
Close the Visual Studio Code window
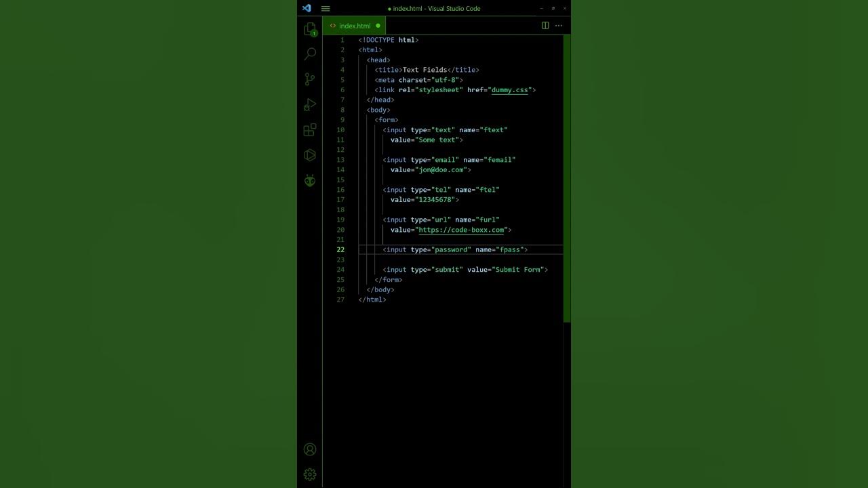(564, 8)
